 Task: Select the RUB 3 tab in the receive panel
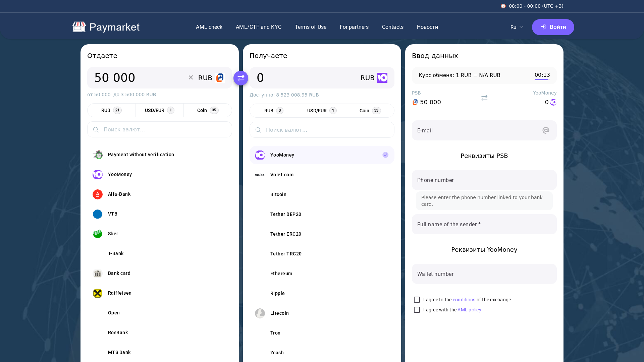274,111
